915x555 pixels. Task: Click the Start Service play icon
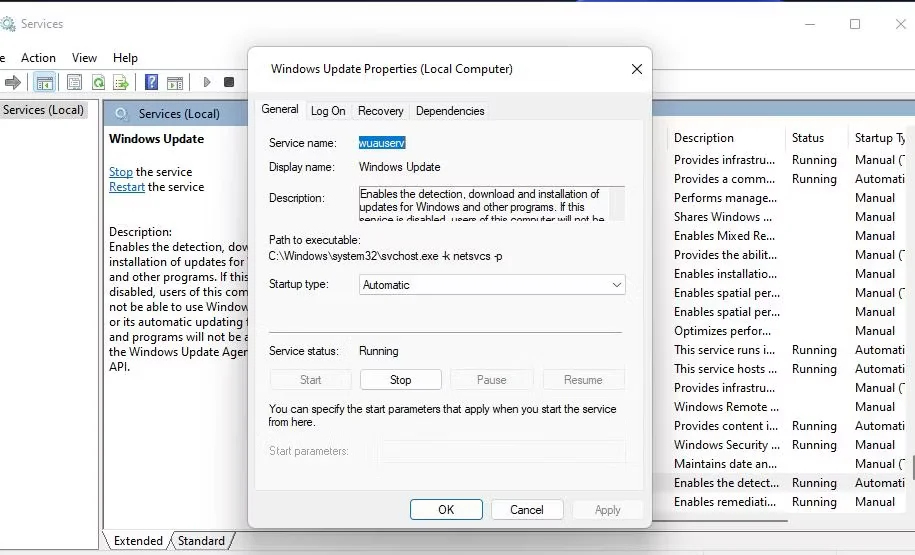207,82
